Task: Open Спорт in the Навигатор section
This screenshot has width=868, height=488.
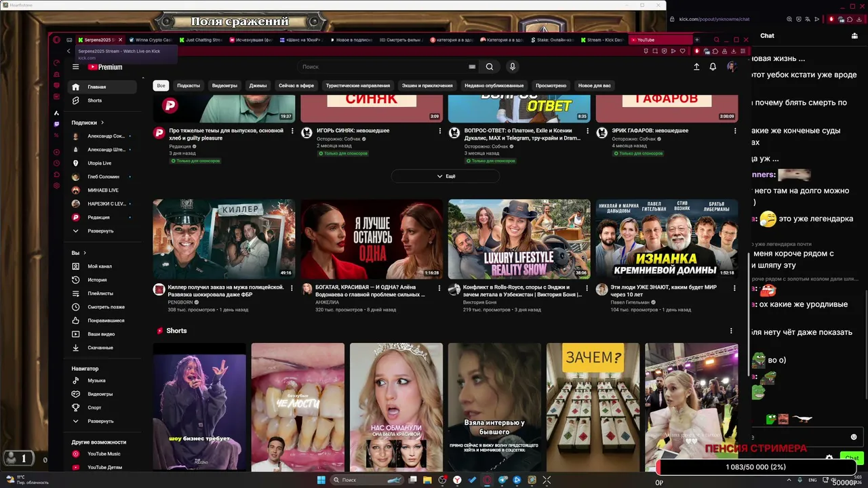Action: coord(104,407)
